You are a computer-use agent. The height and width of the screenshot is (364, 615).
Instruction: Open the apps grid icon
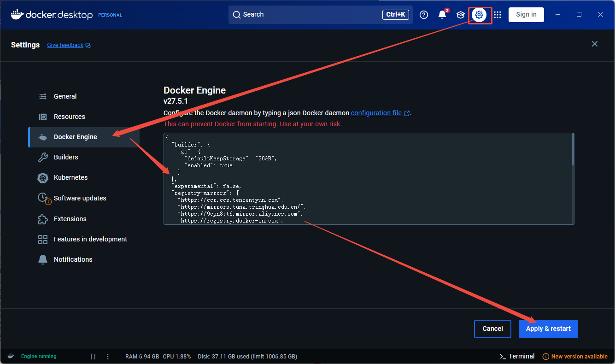coord(498,15)
